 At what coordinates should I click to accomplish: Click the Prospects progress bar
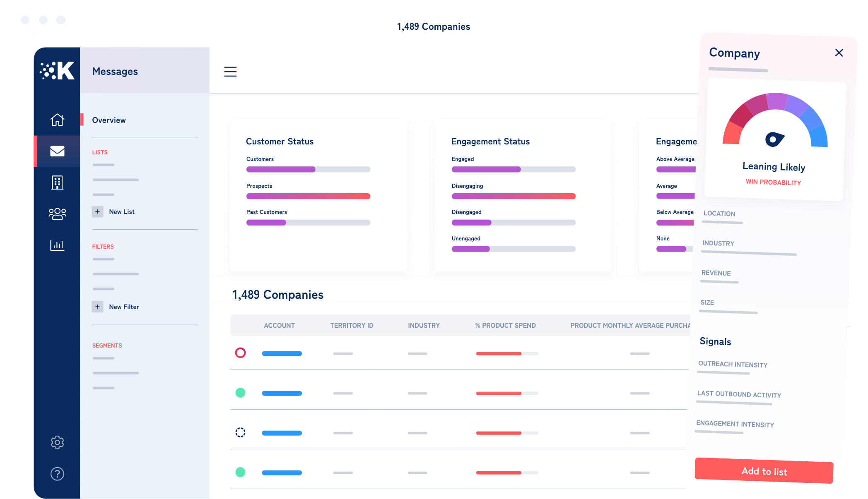pyautogui.click(x=308, y=196)
